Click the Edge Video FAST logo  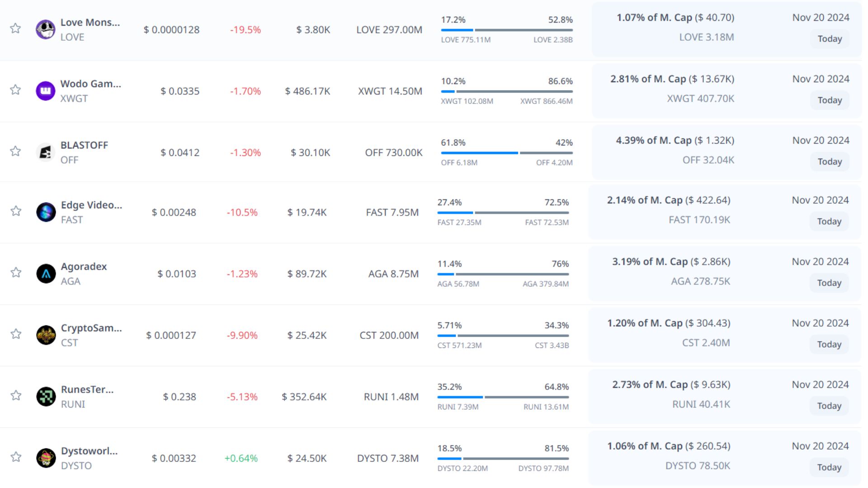click(x=46, y=212)
